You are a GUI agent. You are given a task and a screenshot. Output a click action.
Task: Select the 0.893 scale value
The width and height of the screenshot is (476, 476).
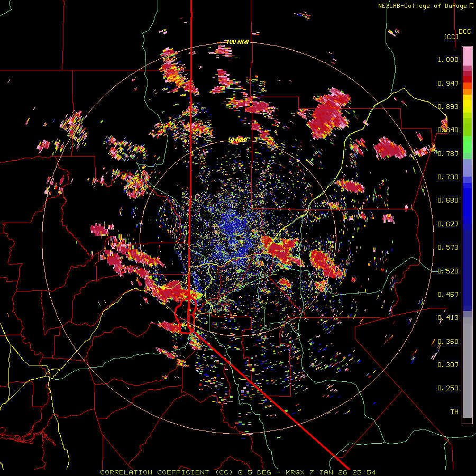(x=448, y=106)
